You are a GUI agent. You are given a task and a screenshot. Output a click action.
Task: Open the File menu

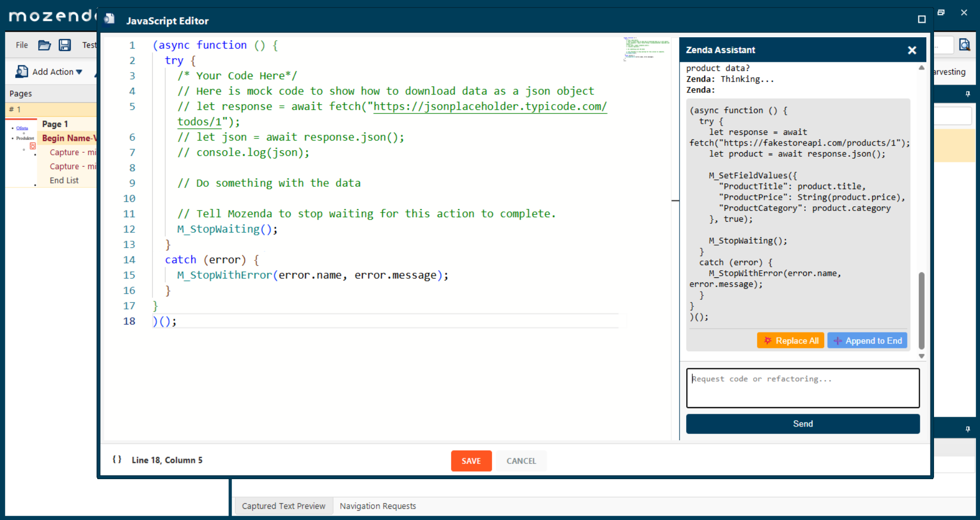click(x=22, y=45)
